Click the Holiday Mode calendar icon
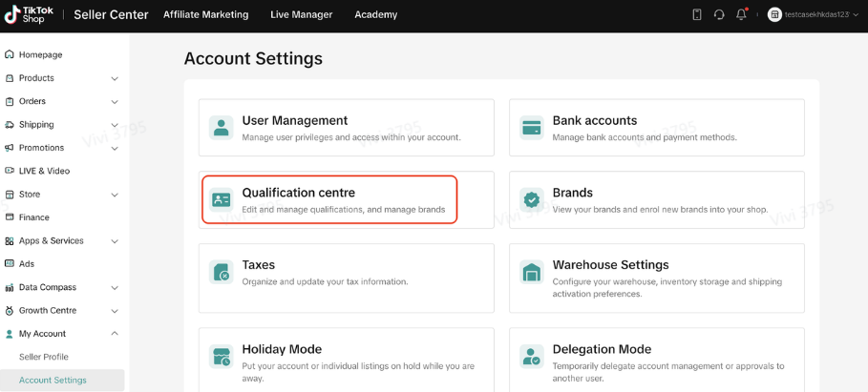 tap(222, 357)
